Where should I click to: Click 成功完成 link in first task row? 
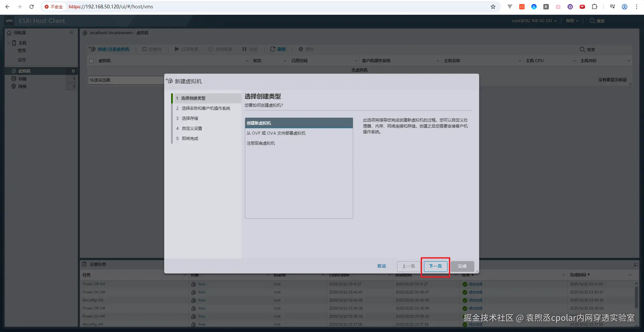click(476, 284)
